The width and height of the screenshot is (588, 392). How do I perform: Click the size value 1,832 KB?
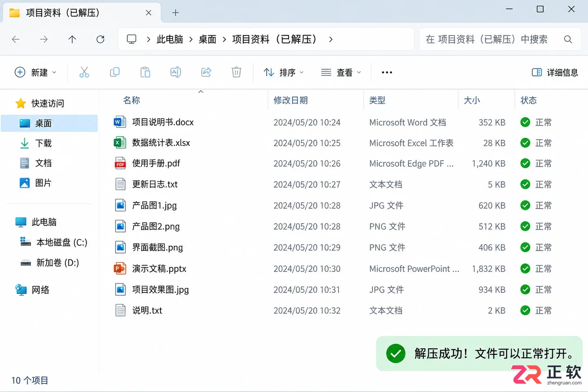tap(489, 269)
